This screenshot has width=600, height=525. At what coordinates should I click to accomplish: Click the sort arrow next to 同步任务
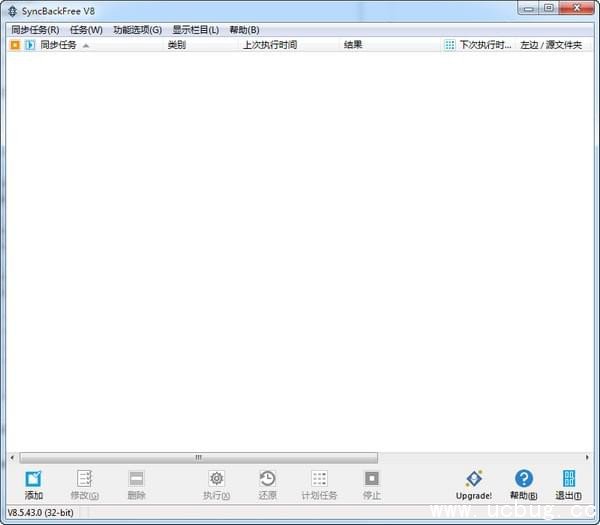click(x=86, y=46)
